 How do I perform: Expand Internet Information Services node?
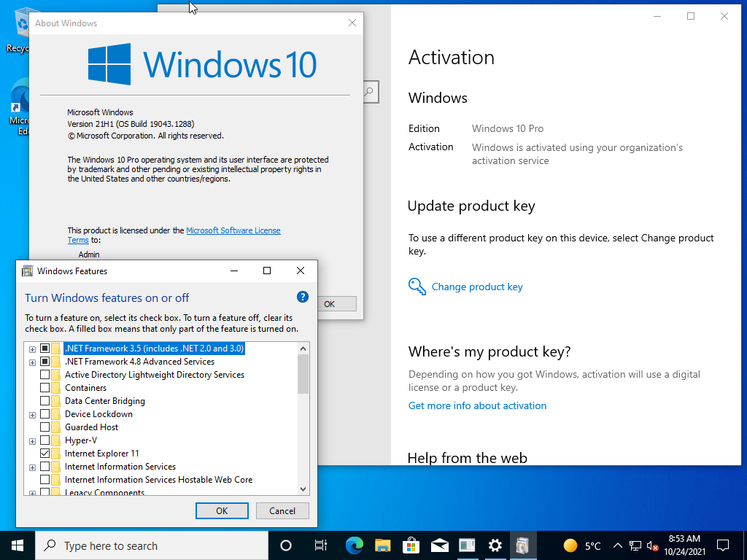point(32,467)
